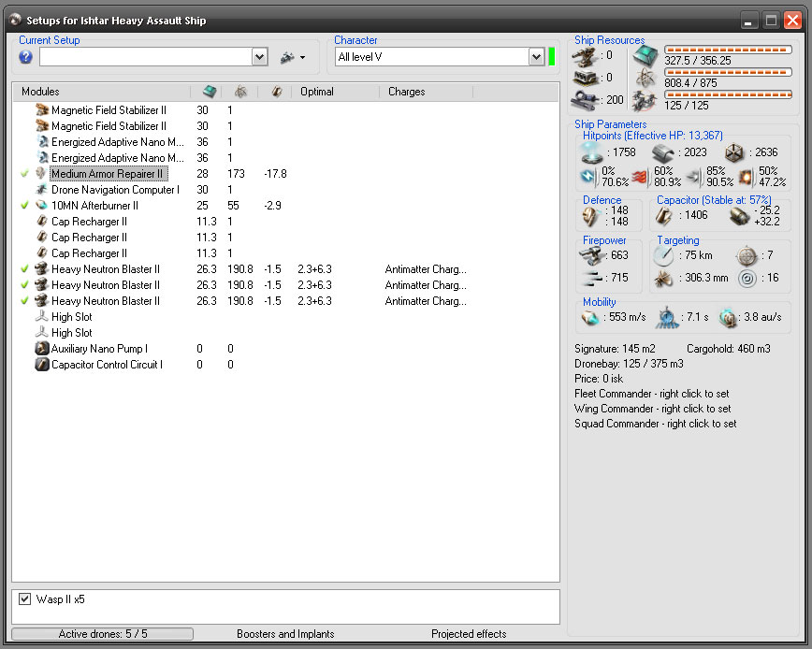Click the powergrid column header icon
The image size is (812, 649).
coord(240,92)
